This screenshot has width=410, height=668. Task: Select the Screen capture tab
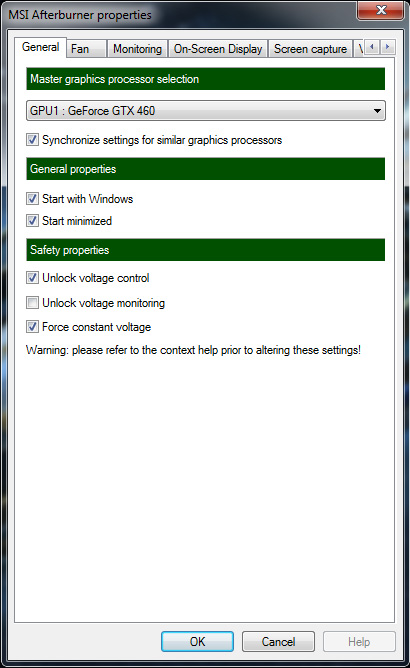tap(310, 49)
